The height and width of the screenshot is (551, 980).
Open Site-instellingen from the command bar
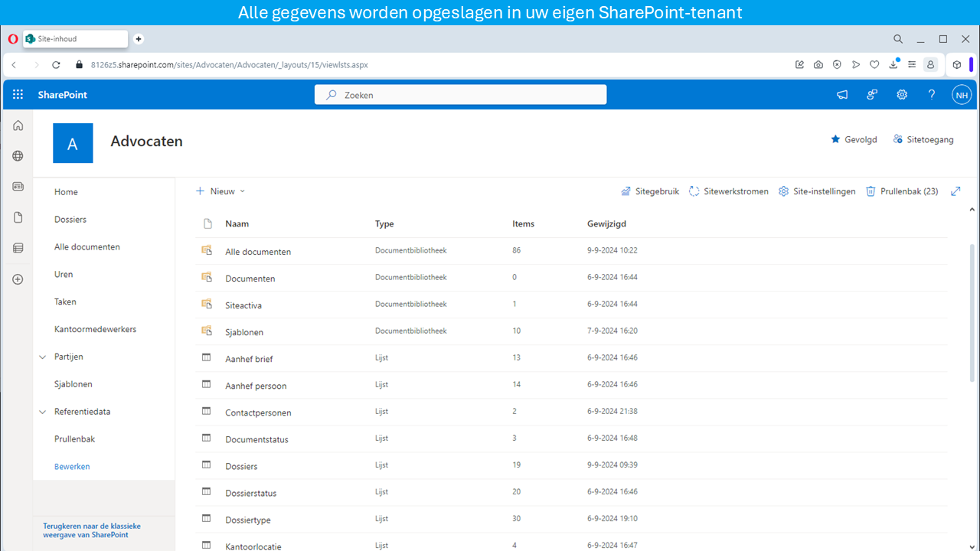point(817,191)
